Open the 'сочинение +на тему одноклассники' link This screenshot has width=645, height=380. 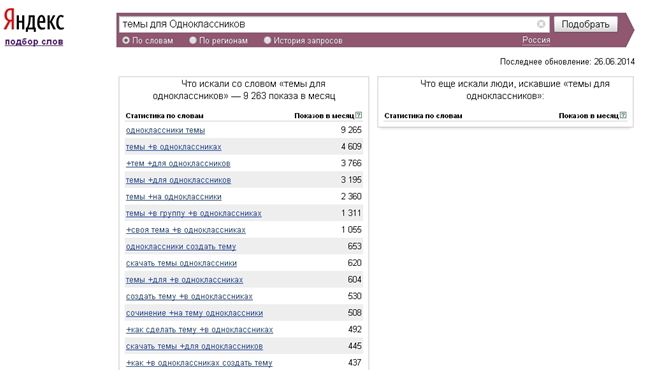coord(194,313)
